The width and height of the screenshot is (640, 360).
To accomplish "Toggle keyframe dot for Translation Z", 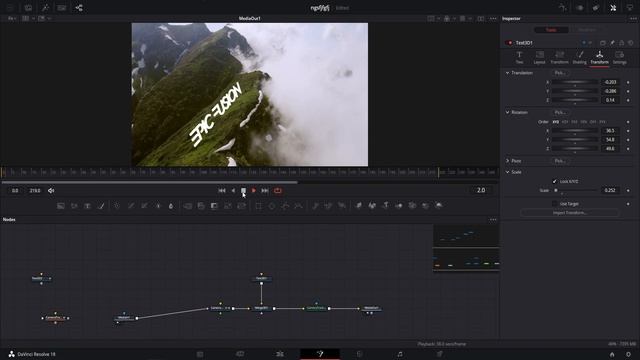I will (x=628, y=100).
